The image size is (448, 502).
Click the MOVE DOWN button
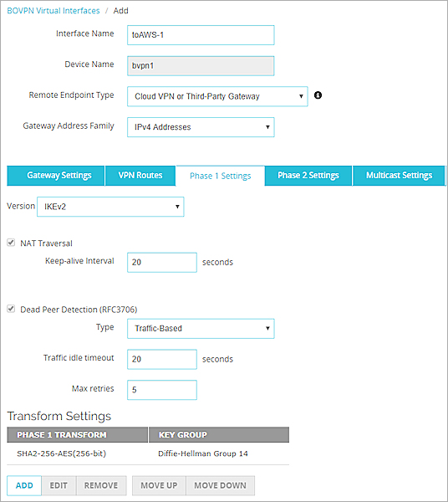(x=221, y=485)
